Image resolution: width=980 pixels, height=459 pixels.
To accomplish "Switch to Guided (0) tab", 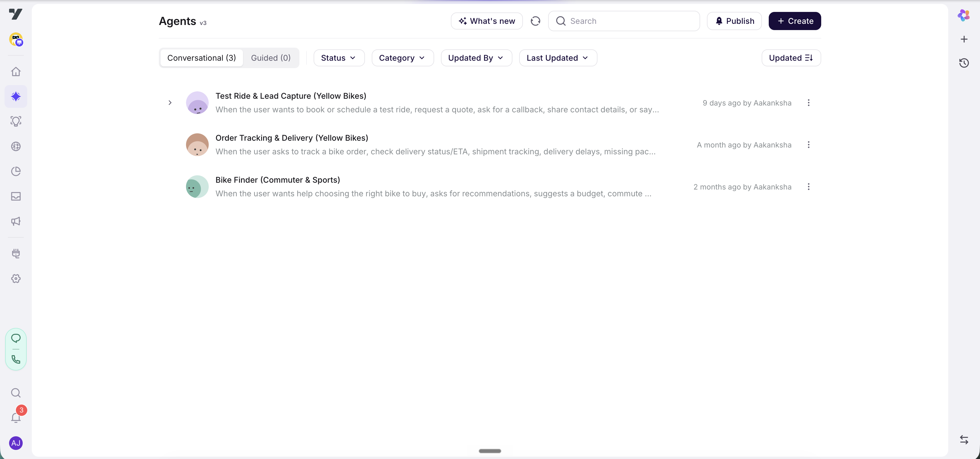I will (x=271, y=58).
